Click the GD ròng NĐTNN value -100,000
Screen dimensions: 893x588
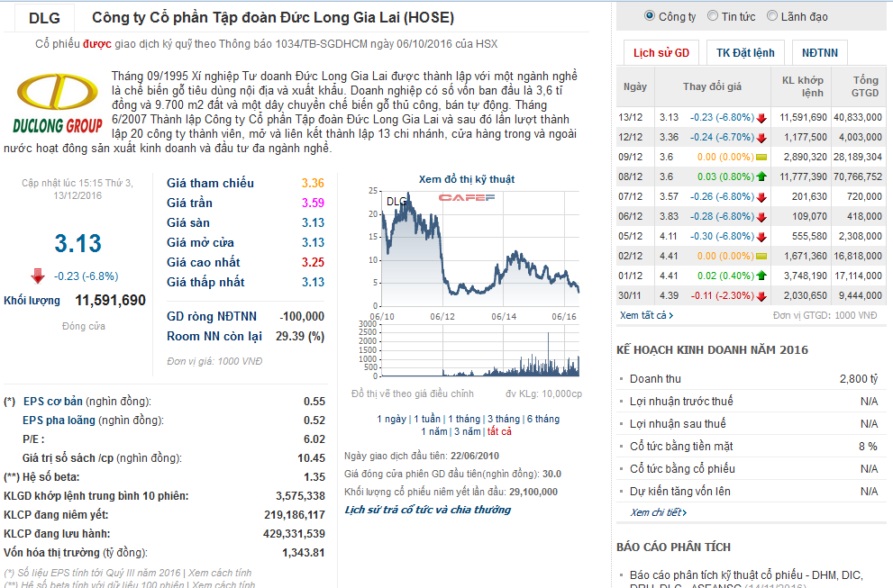point(302,316)
